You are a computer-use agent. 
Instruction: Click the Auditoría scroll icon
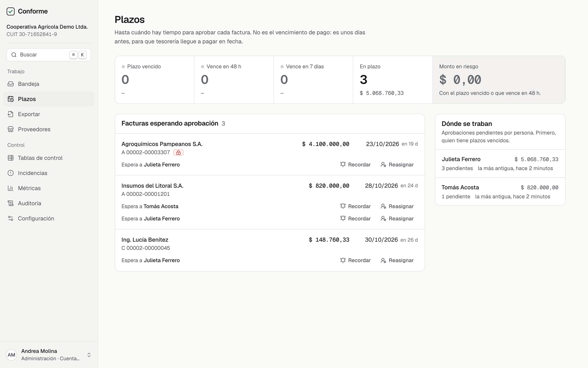10,203
